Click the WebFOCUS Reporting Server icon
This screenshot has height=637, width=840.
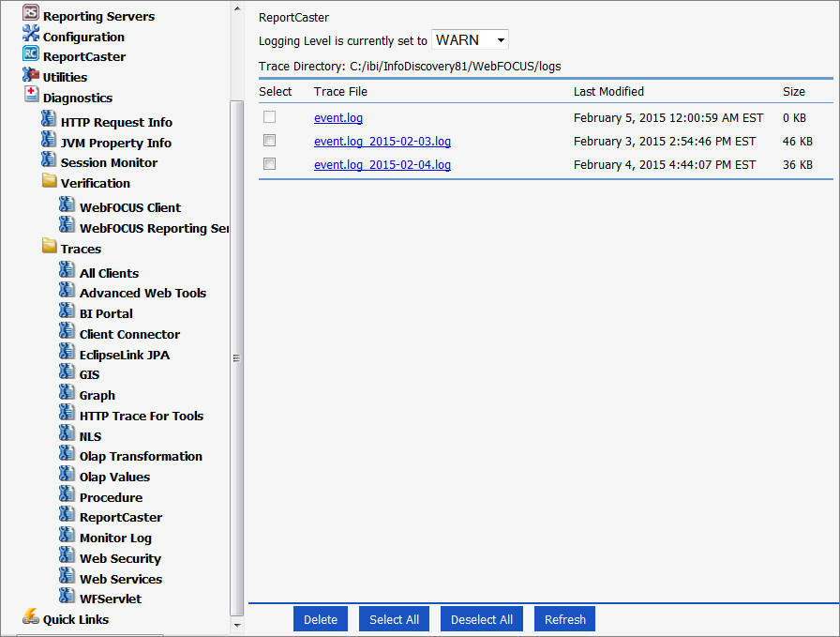point(67,224)
